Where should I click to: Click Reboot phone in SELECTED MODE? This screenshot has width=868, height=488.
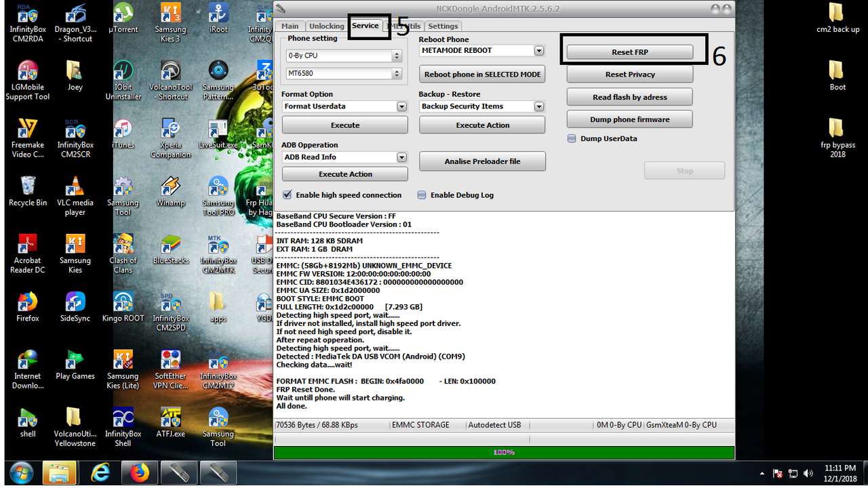[x=482, y=75]
